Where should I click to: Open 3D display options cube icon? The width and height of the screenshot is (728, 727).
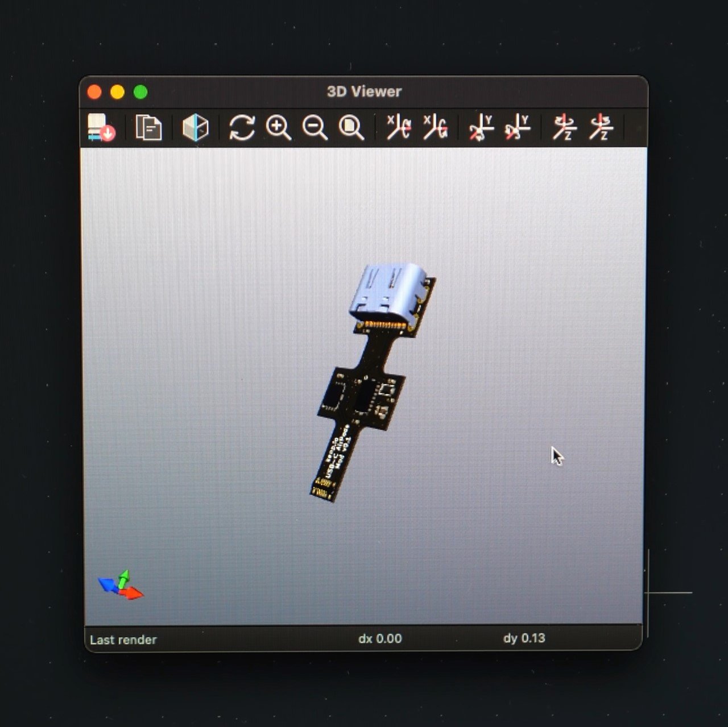195,127
